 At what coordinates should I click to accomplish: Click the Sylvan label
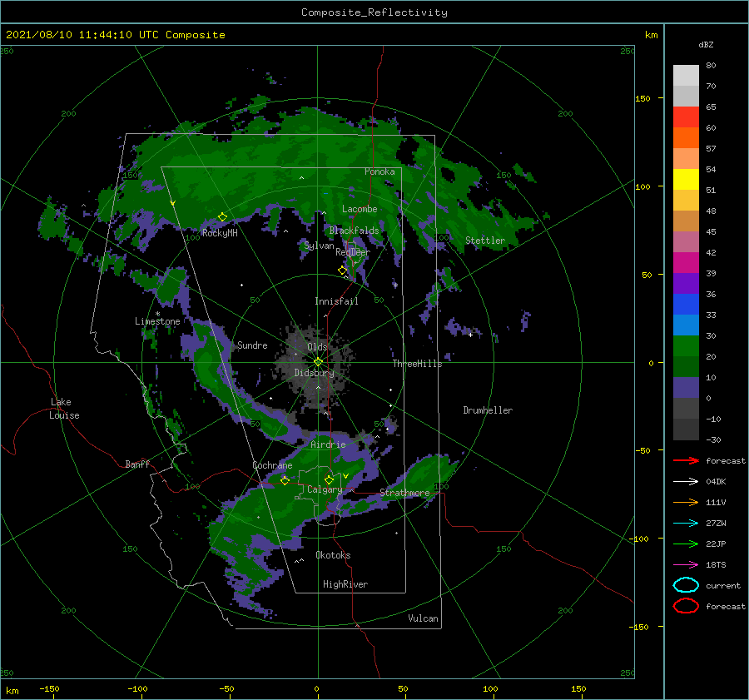pyautogui.click(x=319, y=246)
